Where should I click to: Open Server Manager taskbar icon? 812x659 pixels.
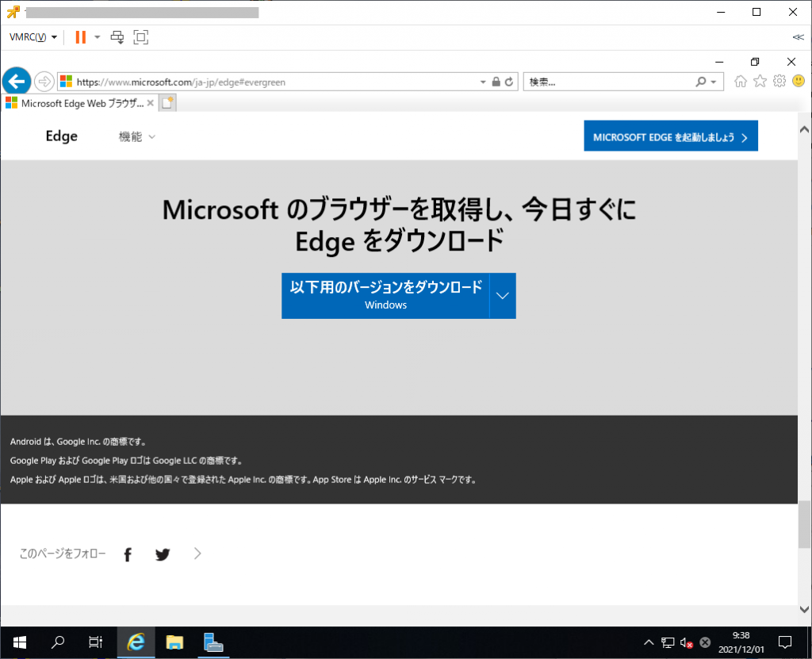click(213, 643)
